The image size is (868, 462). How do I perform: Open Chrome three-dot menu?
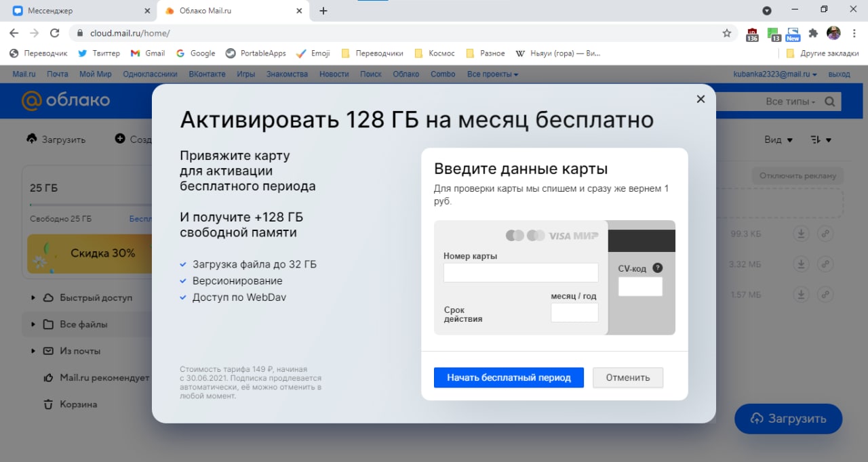pyautogui.click(x=853, y=33)
